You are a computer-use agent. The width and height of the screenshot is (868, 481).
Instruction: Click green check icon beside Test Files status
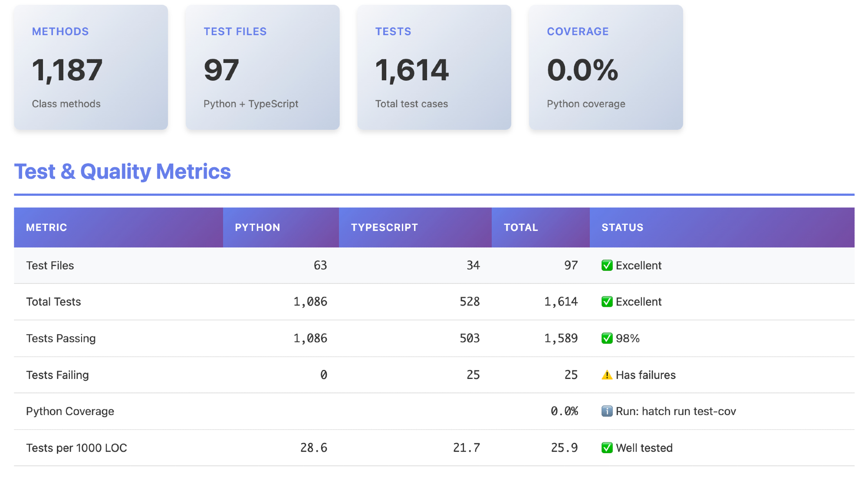(607, 265)
